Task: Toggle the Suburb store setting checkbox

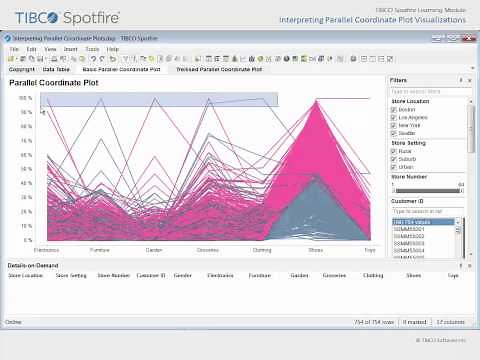Action: click(394, 159)
